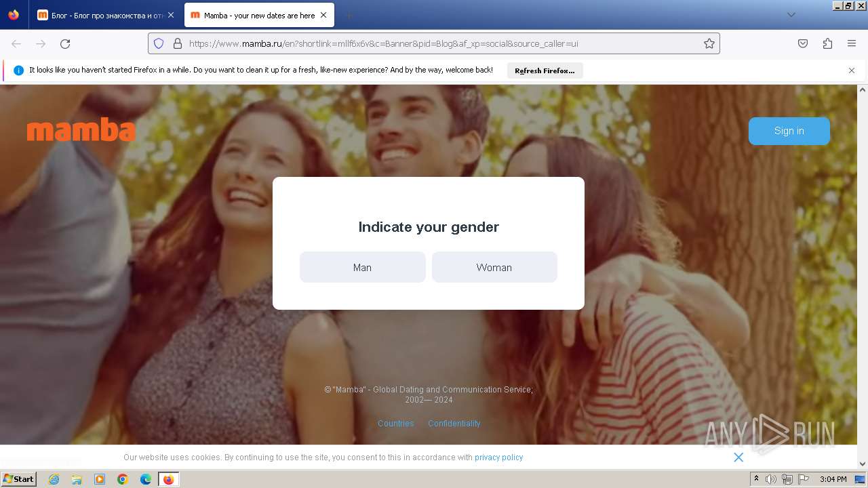Choose Woman as your gender
868x488 pixels.
(x=494, y=267)
